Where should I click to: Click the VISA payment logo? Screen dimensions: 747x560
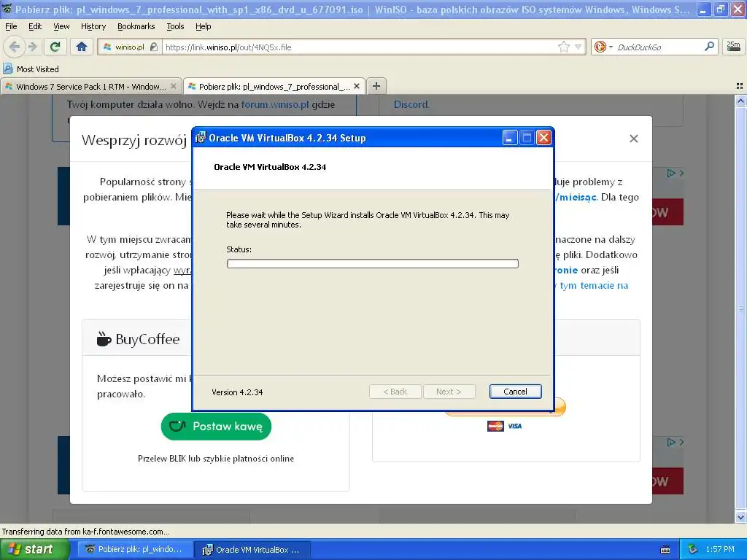pyautogui.click(x=514, y=426)
